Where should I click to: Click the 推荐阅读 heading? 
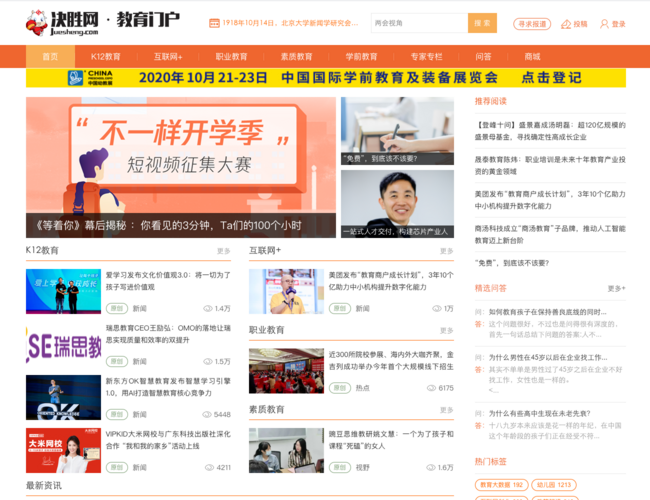tap(491, 101)
